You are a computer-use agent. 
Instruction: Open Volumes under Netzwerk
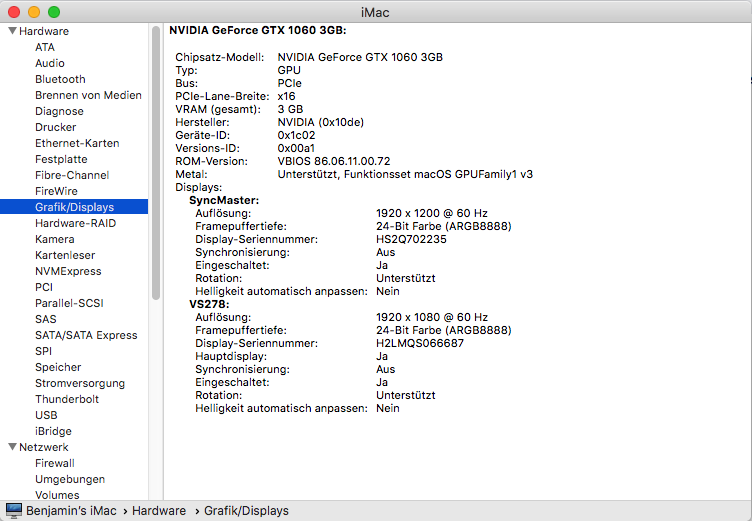click(57, 495)
